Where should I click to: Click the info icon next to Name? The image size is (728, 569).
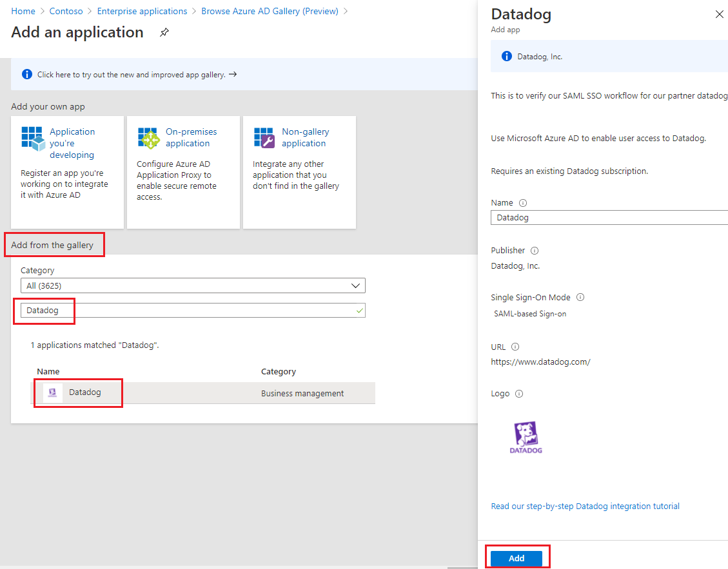[x=523, y=203]
